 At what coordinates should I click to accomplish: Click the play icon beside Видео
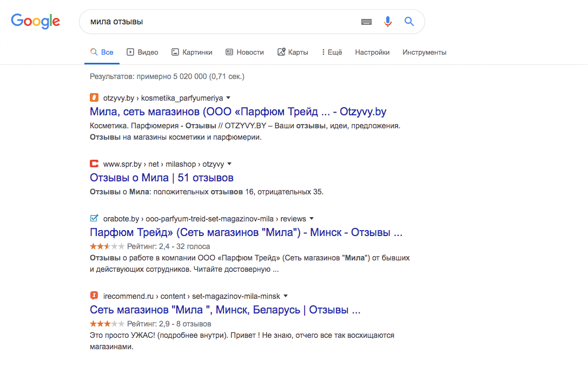130,52
